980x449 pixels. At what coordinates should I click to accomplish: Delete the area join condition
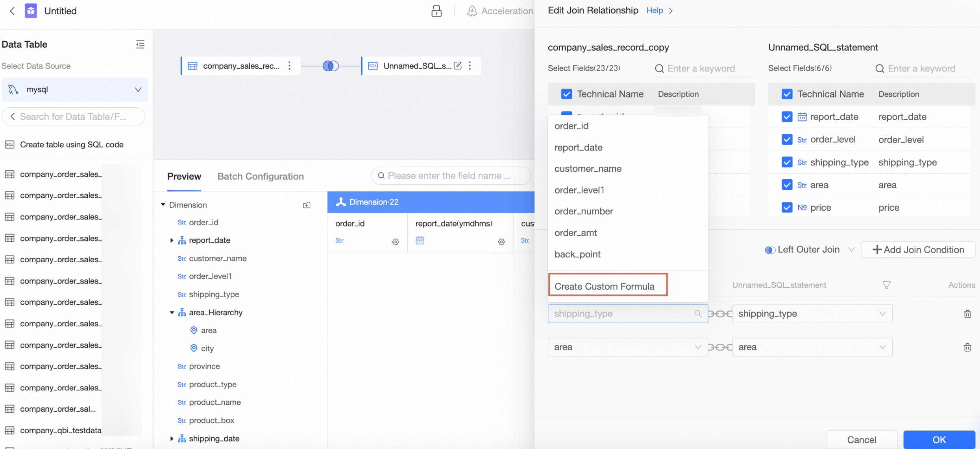click(967, 347)
